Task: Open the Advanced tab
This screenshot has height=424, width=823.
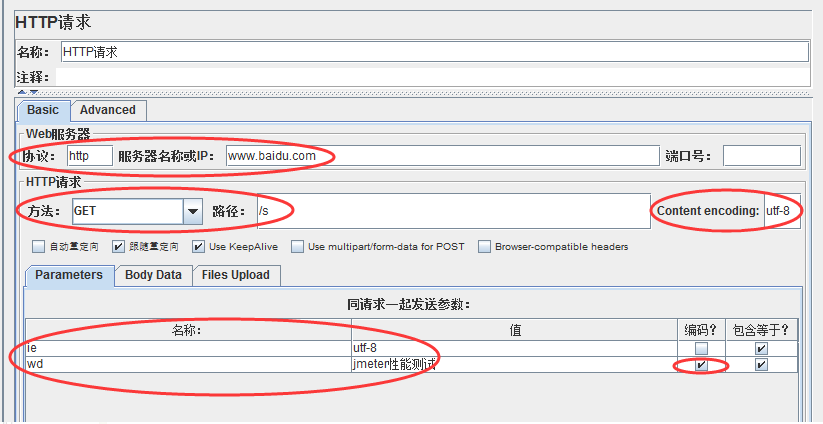Action: (x=108, y=110)
